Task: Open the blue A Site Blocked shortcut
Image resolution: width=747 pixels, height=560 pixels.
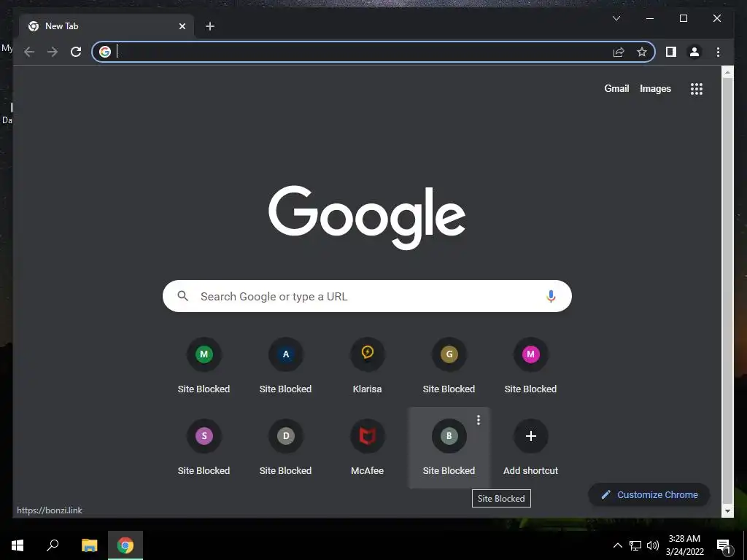Action: tap(285, 365)
